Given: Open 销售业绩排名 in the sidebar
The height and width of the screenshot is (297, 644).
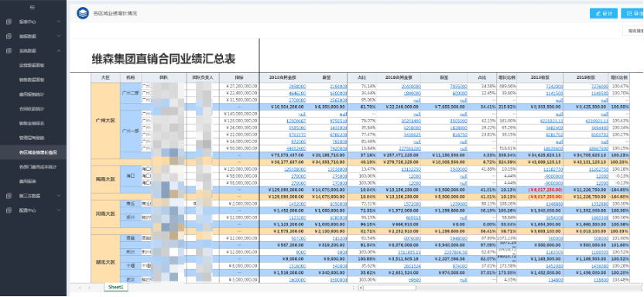Looking at the screenshot, I should click(x=32, y=123).
